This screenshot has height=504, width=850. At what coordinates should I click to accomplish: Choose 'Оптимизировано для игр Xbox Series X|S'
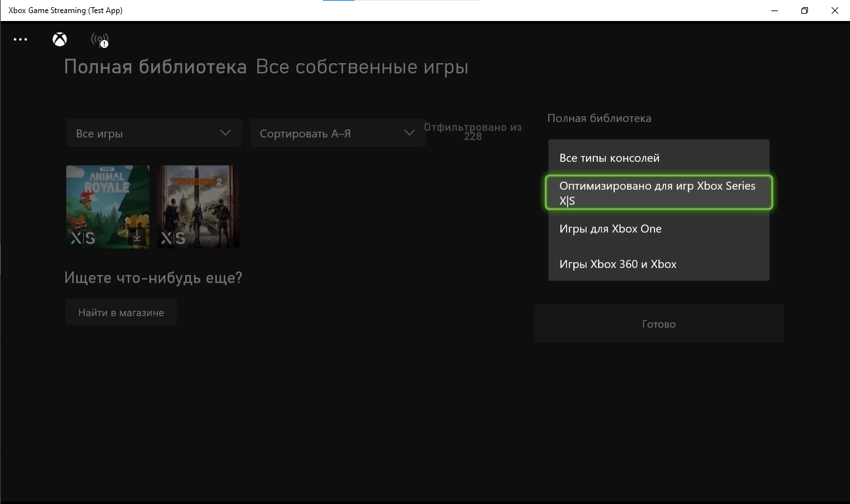[658, 193]
